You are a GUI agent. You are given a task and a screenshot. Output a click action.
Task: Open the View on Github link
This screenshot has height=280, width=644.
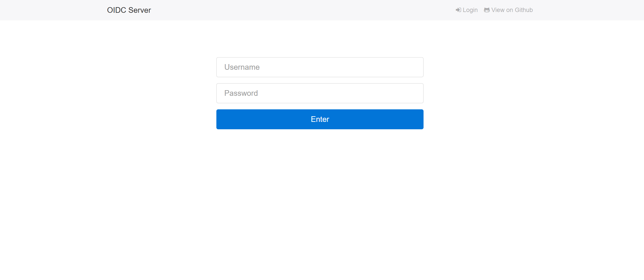(508, 10)
